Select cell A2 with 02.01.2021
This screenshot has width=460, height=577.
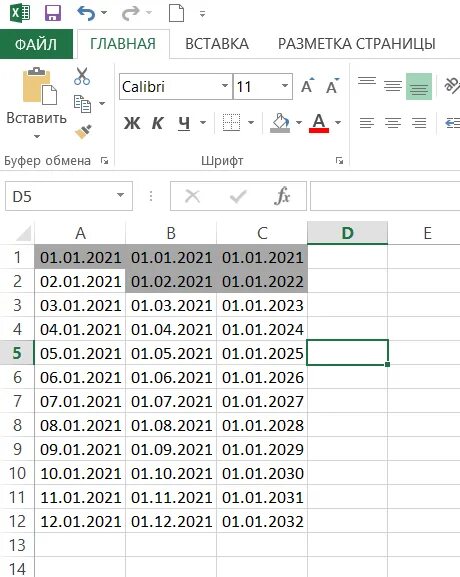80,281
